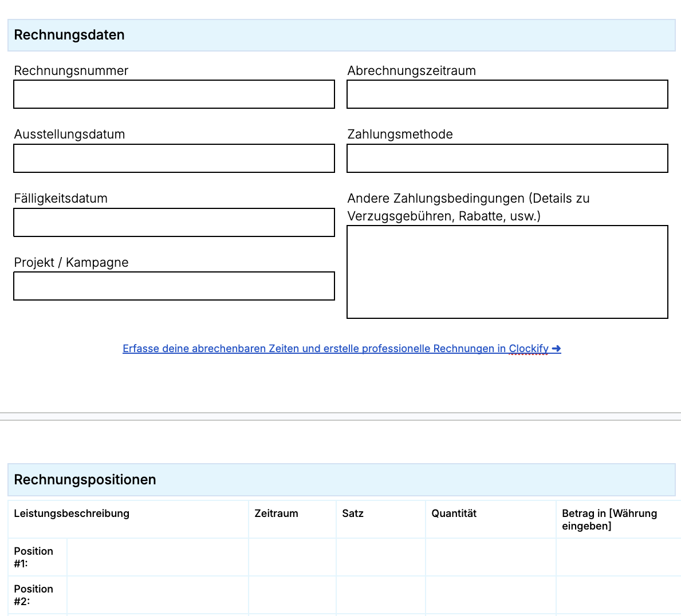The image size is (681, 616).
Task: Click the Position #2 Satz cell
Action: [x=381, y=595]
